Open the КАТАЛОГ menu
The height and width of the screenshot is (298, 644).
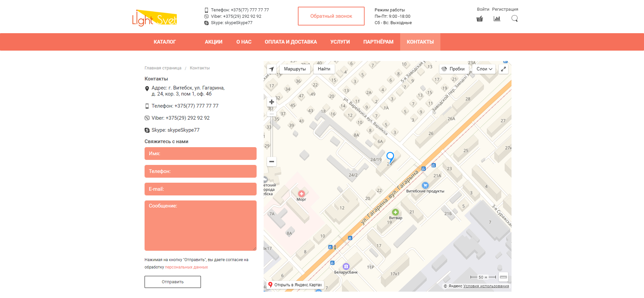pos(165,42)
